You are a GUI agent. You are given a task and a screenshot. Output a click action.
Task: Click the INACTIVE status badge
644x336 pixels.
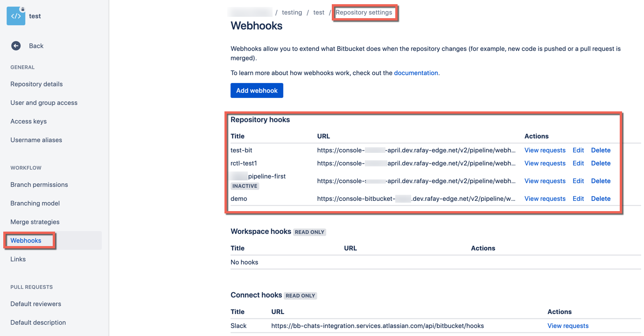(x=245, y=186)
